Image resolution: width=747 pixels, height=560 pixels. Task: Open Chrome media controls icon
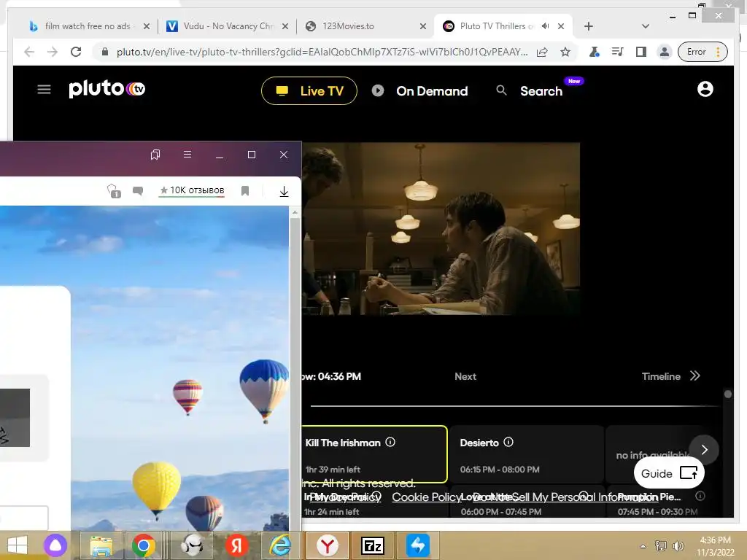[x=617, y=52]
